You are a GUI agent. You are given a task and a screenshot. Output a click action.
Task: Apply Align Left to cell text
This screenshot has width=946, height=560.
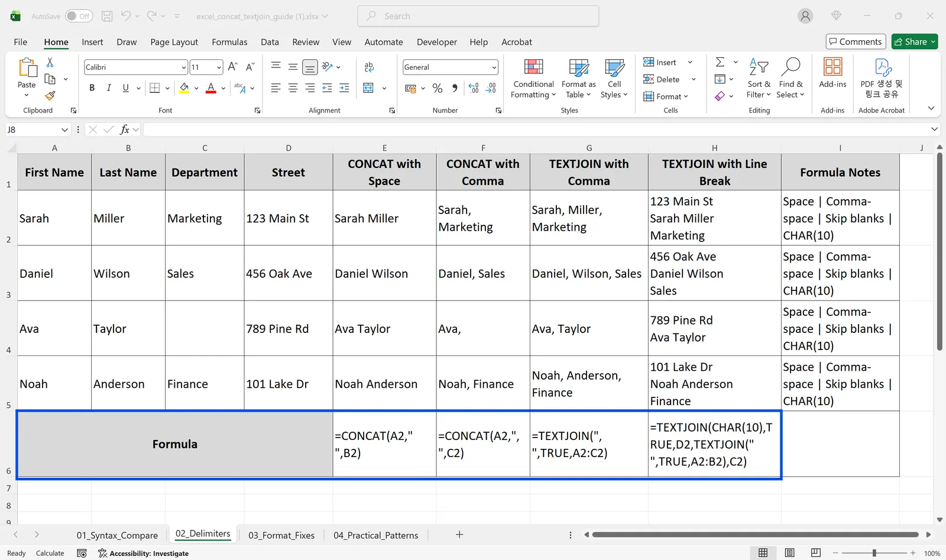pyautogui.click(x=276, y=88)
